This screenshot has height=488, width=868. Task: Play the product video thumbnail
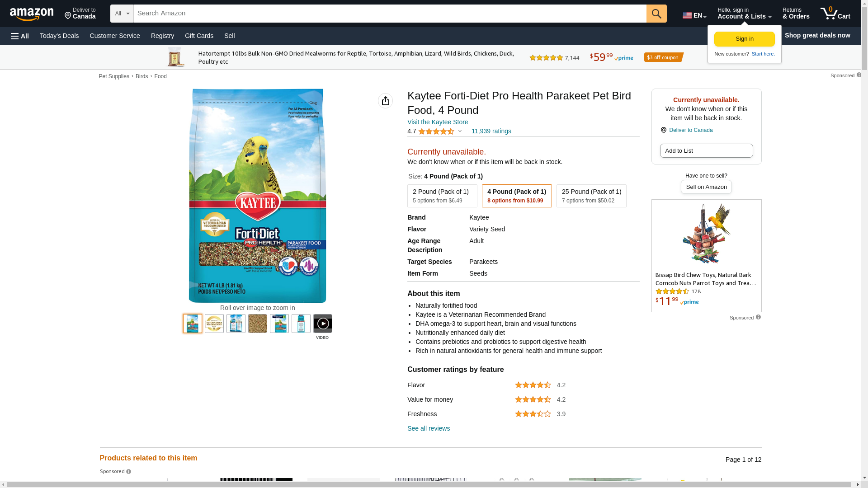[322, 324]
